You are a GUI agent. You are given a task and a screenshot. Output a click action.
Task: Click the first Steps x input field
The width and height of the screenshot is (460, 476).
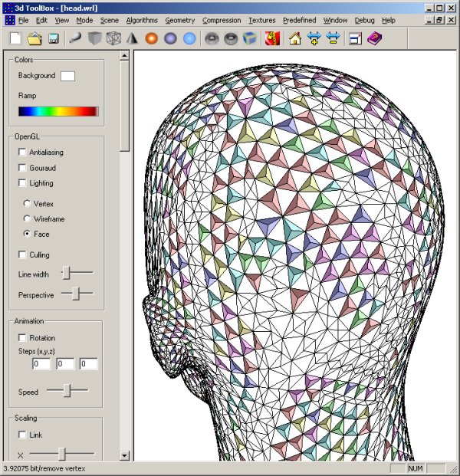[x=41, y=364]
